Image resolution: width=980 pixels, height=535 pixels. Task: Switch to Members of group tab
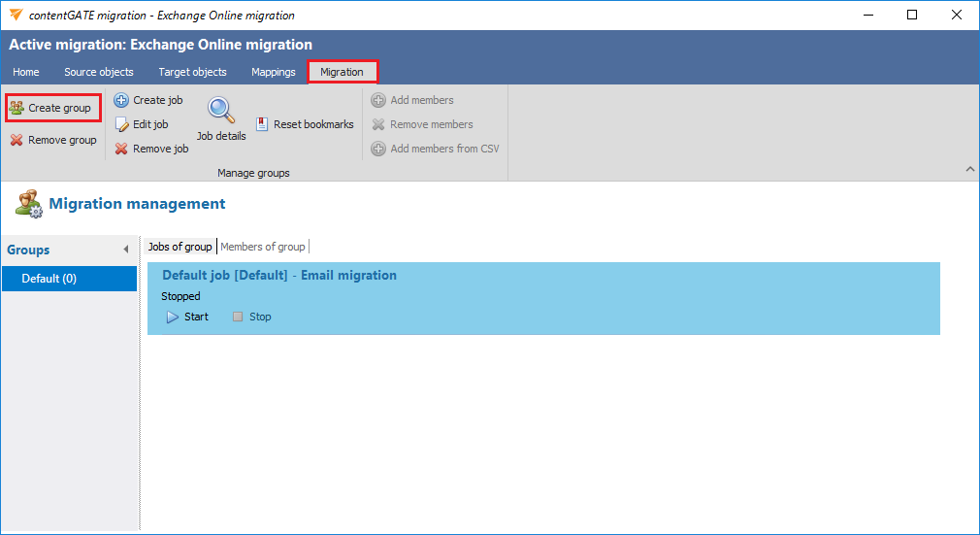(263, 247)
